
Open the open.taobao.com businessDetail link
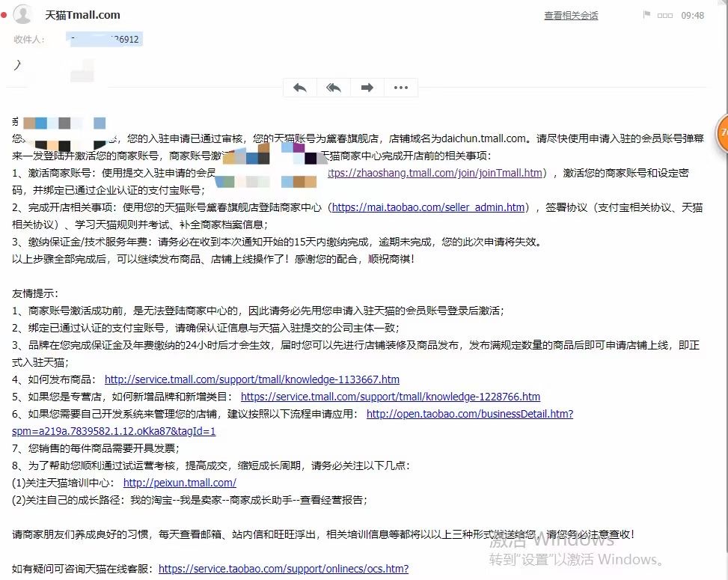470,414
